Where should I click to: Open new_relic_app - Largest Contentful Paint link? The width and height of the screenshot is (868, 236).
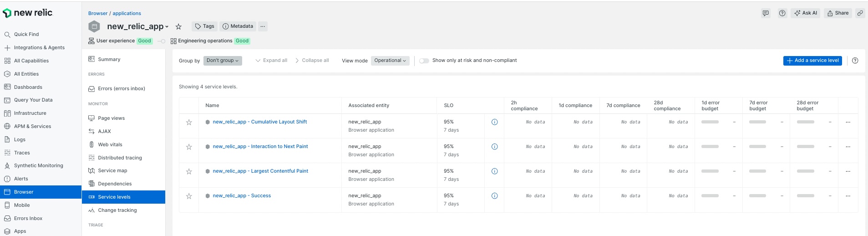click(x=260, y=171)
